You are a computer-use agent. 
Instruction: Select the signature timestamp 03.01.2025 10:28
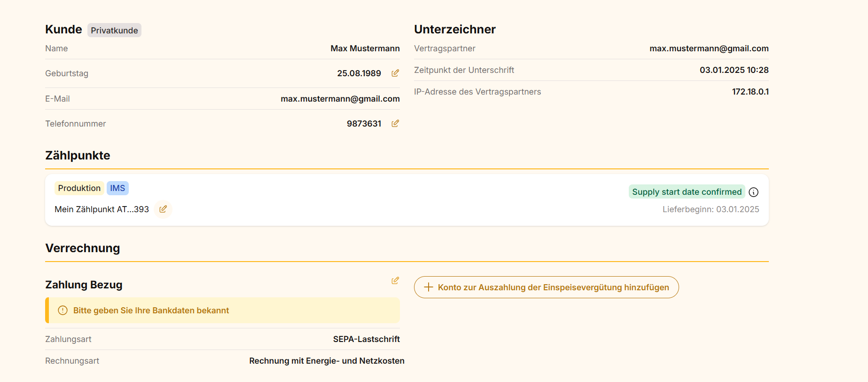[x=734, y=70]
